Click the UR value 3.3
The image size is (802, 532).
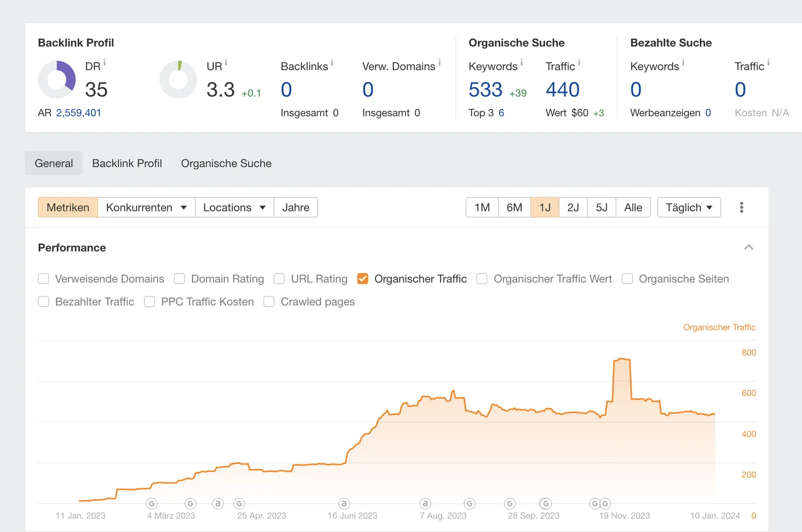click(221, 90)
